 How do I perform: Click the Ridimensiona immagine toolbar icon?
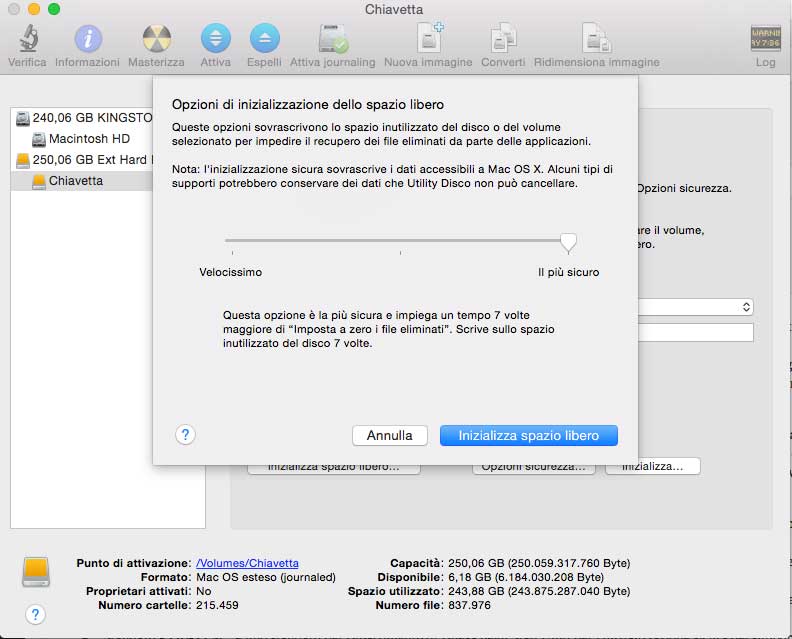[596, 40]
